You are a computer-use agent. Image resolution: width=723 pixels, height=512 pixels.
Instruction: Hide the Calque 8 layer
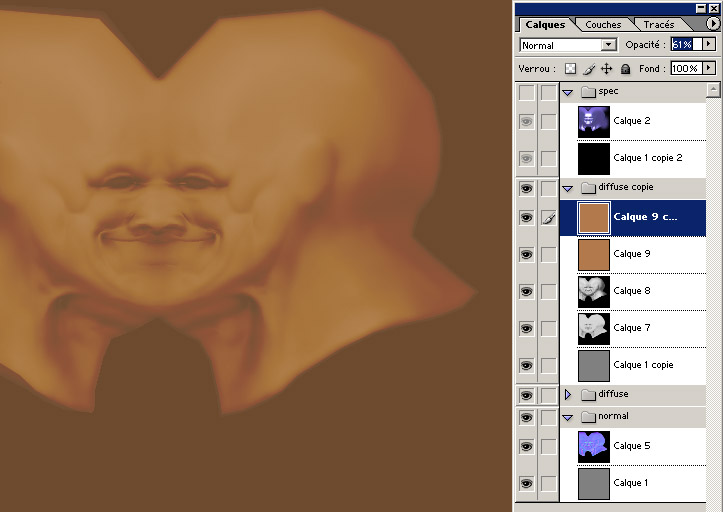pos(527,292)
